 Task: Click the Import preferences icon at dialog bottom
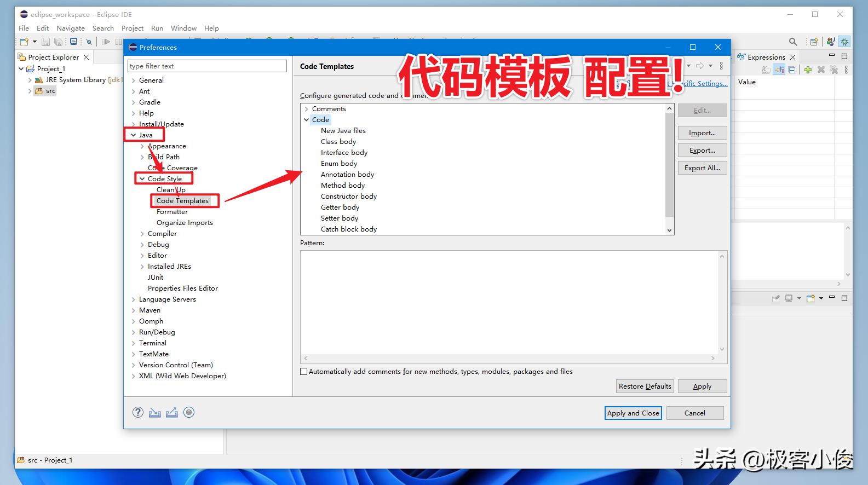point(155,412)
